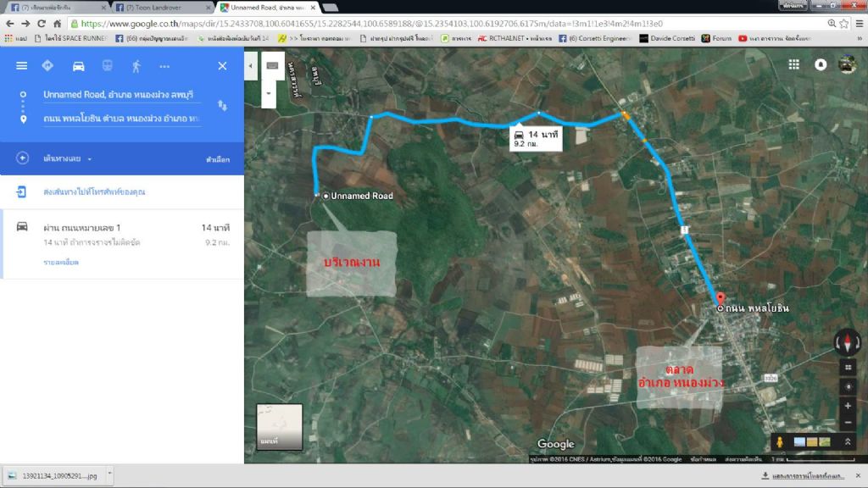Screen dimensions: 868x488
Task: Reset map orientation with compass
Action: click(x=847, y=341)
